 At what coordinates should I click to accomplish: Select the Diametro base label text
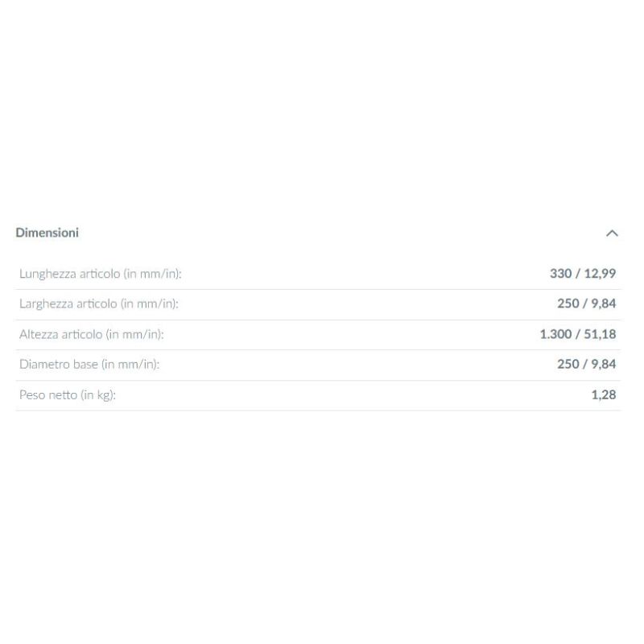click(x=58, y=365)
